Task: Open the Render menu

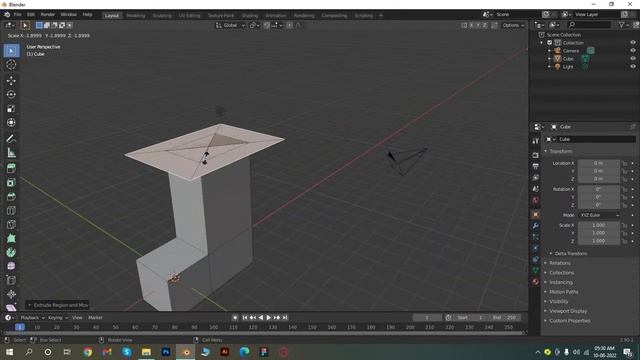Action: [x=47, y=15]
